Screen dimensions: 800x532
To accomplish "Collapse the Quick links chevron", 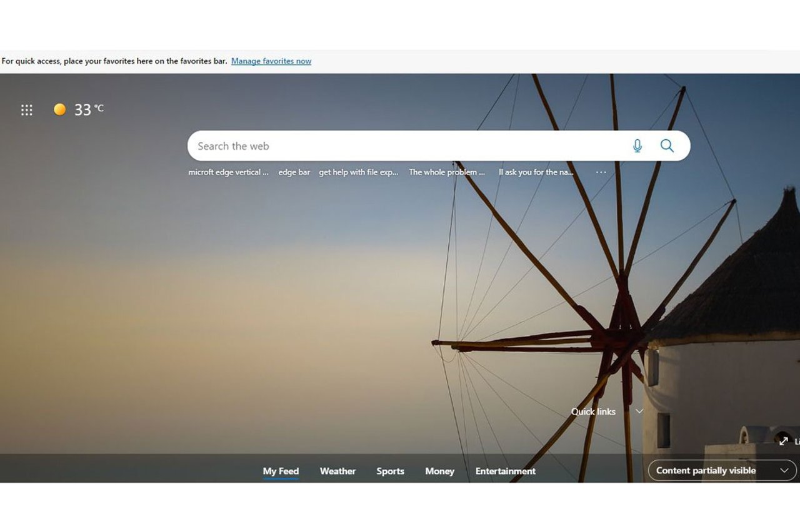I will click(x=639, y=411).
